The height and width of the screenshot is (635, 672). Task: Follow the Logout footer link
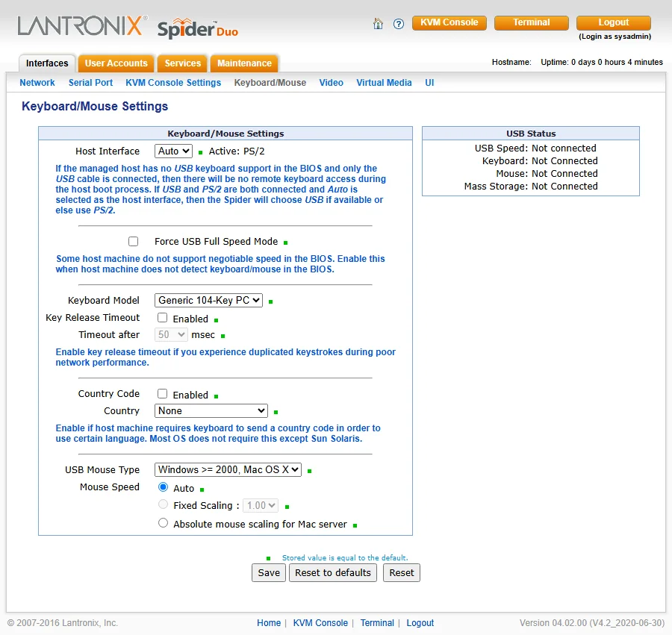[x=420, y=623]
